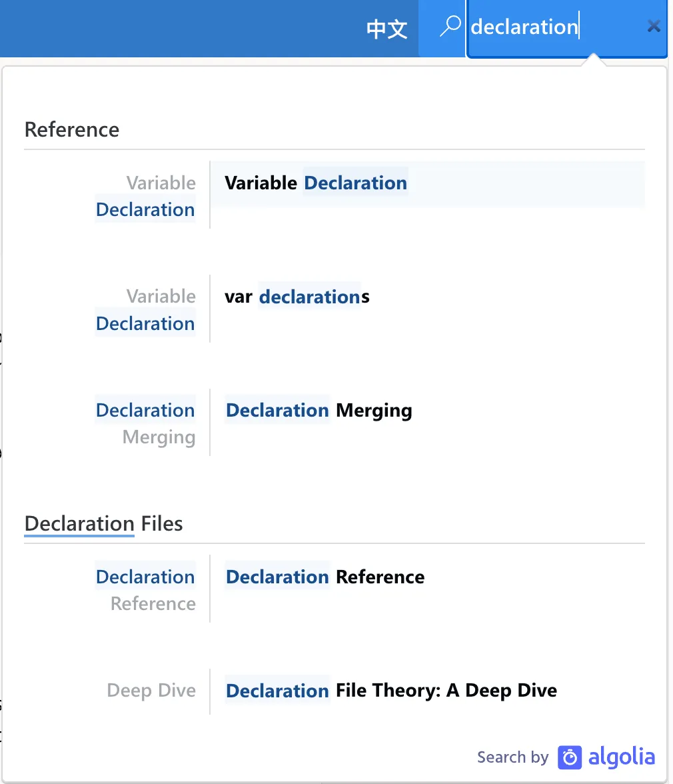Image resolution: width=673 pixels, height=784 pixels.
Task: Select the Declaration Merging result
Action: 319,411
